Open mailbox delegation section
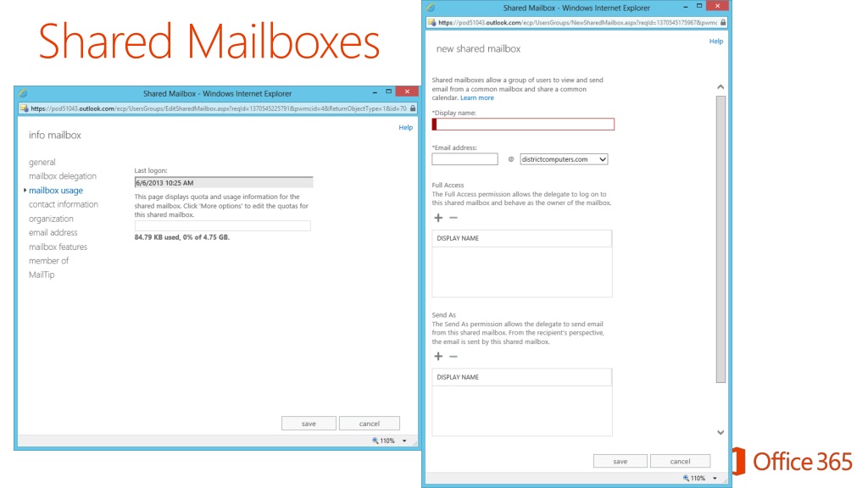The image size is (868, 488). (63, 176)
